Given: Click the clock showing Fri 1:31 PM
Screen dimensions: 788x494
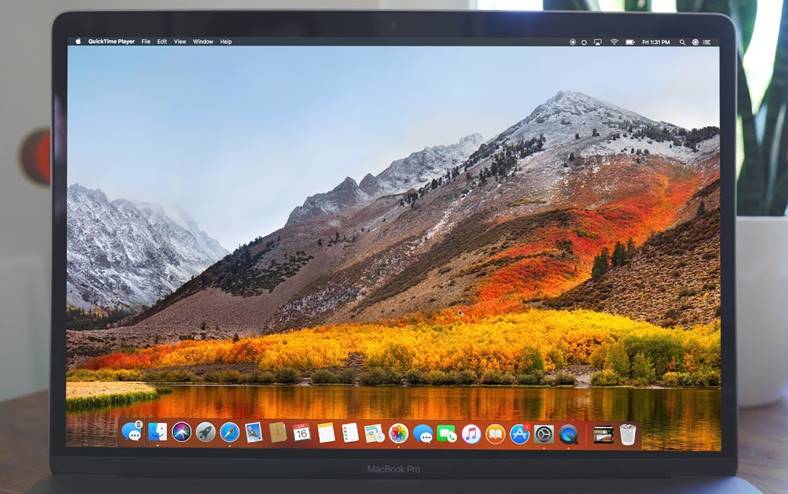Looking at the screenshot, I should click(656, 42).
